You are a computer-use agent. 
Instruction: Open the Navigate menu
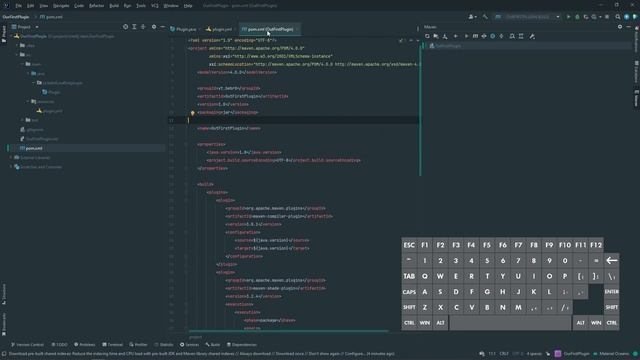(61, 6)
